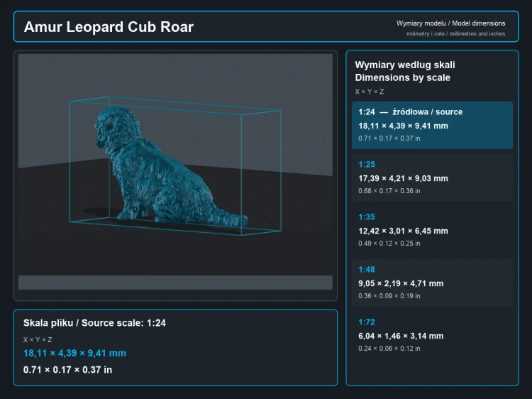The image size is (532, 399).
Task: Click 'X × Y × Z' label in Source scale panel
Action: coord(38,339)
